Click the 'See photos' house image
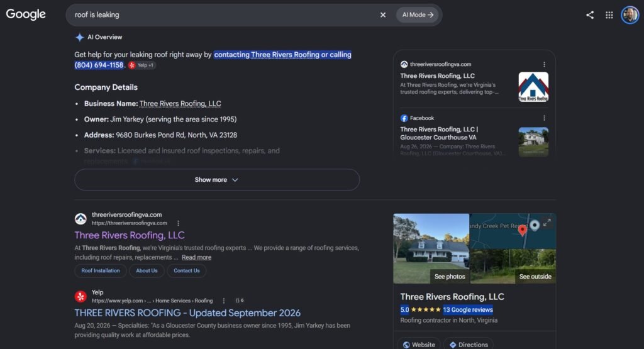Image resolution: width=644 pixels, height=349 pixels. click(x=431, y=248)
